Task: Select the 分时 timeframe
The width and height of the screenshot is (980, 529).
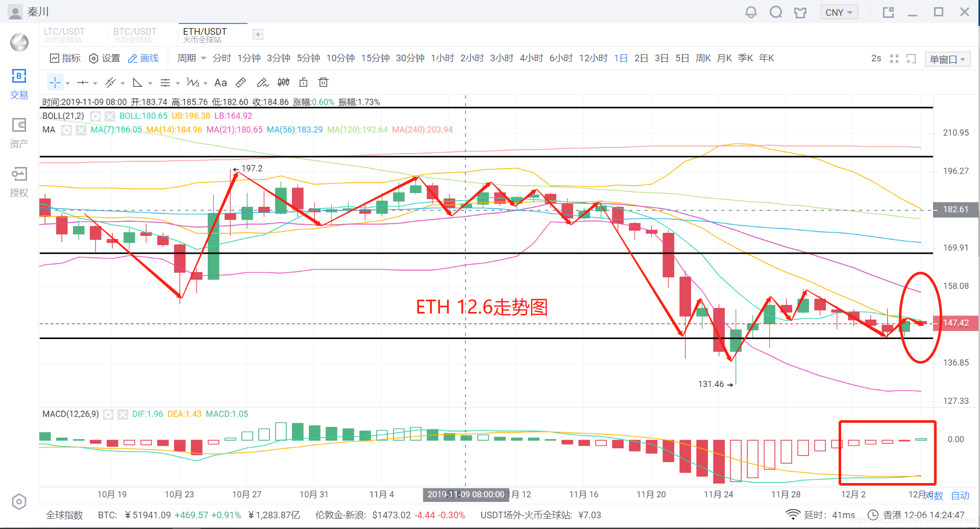Action: click(x=222, y=58)
